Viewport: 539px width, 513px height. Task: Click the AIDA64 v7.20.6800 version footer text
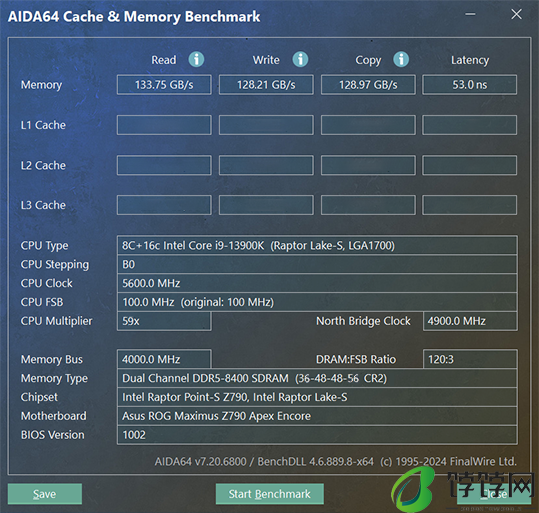(x=336, y=461)
